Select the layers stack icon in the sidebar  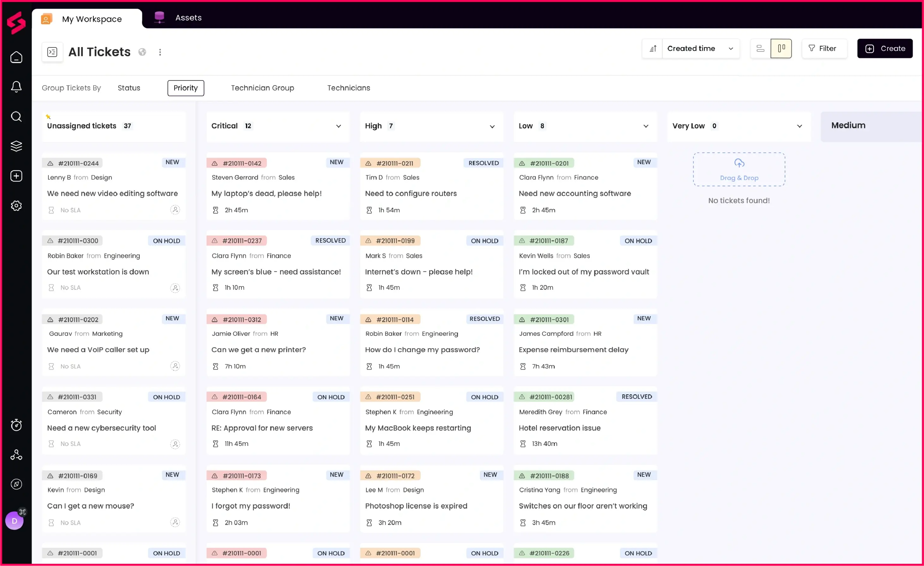(x=16, y=146)
